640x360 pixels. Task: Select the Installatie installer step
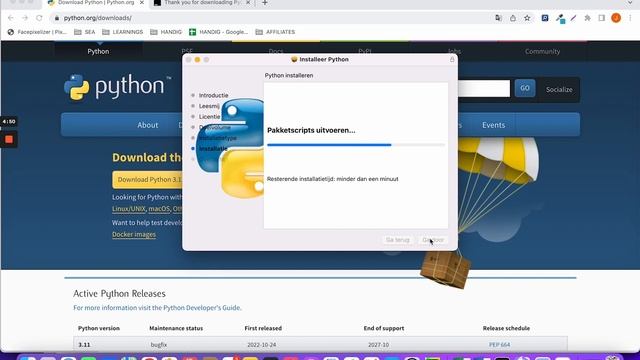click(213, 149)
